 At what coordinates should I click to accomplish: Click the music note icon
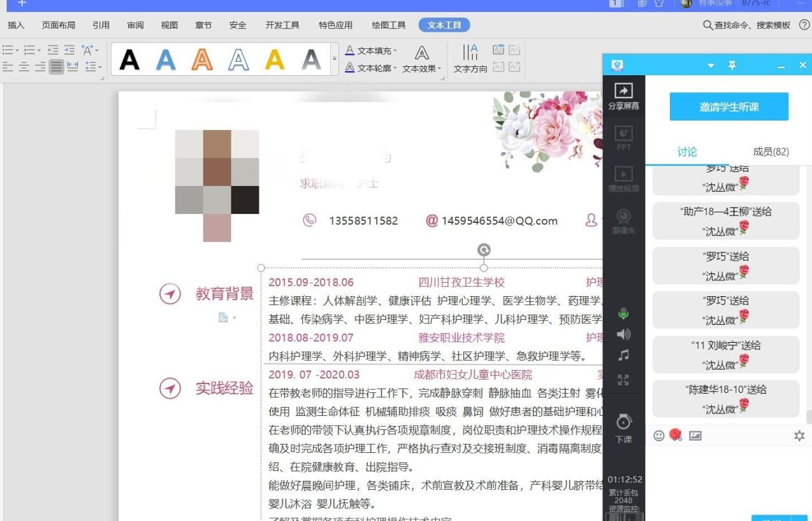click(x=623, y=355)
